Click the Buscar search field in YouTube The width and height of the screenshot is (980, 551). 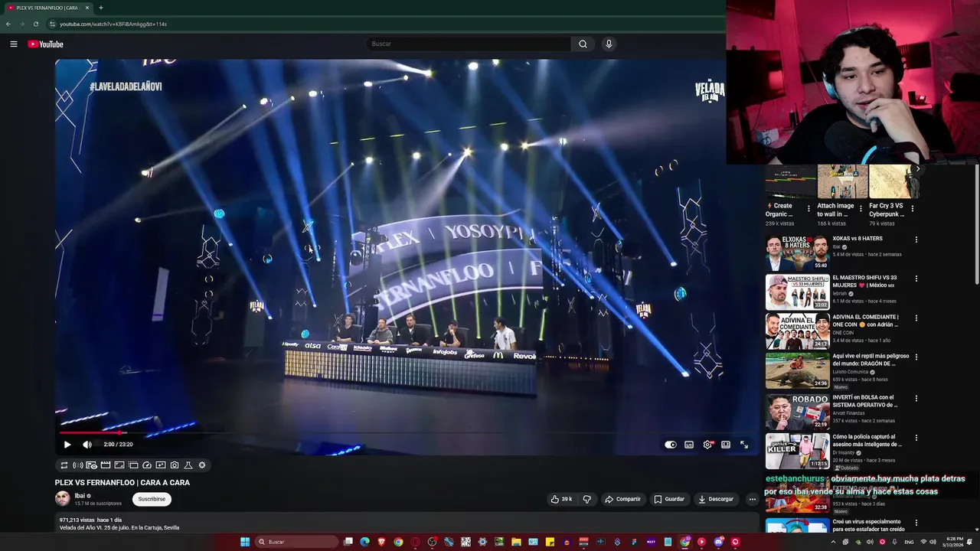[x=468, y=44]
